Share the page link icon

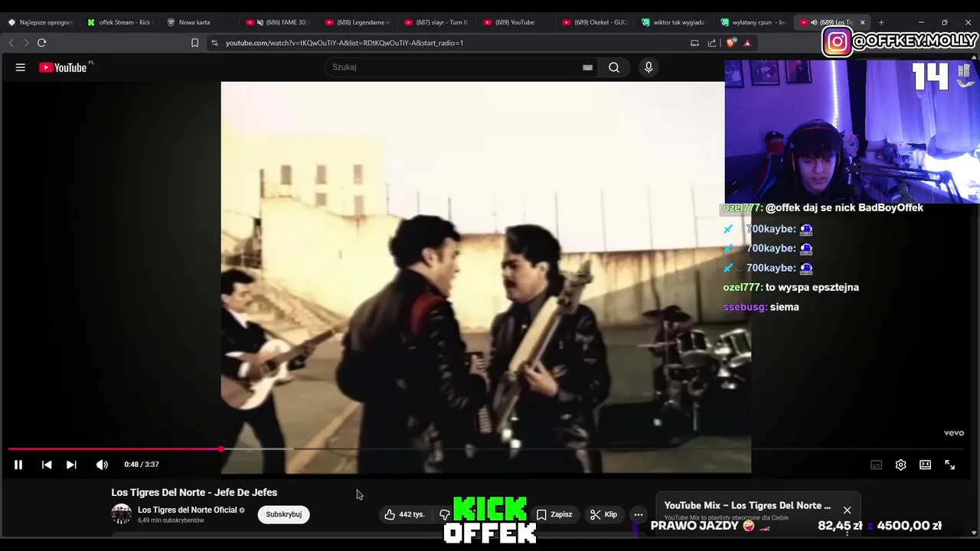pyautogui.click(x=712, y=43)
